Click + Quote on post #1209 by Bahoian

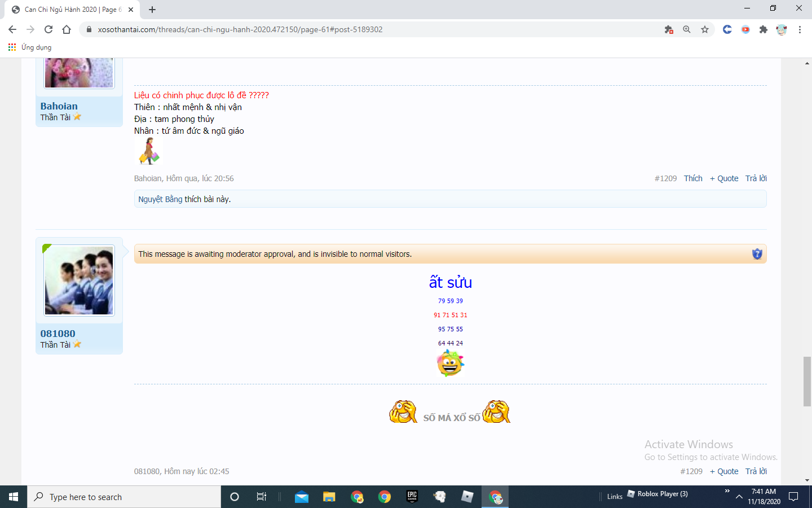724,178
